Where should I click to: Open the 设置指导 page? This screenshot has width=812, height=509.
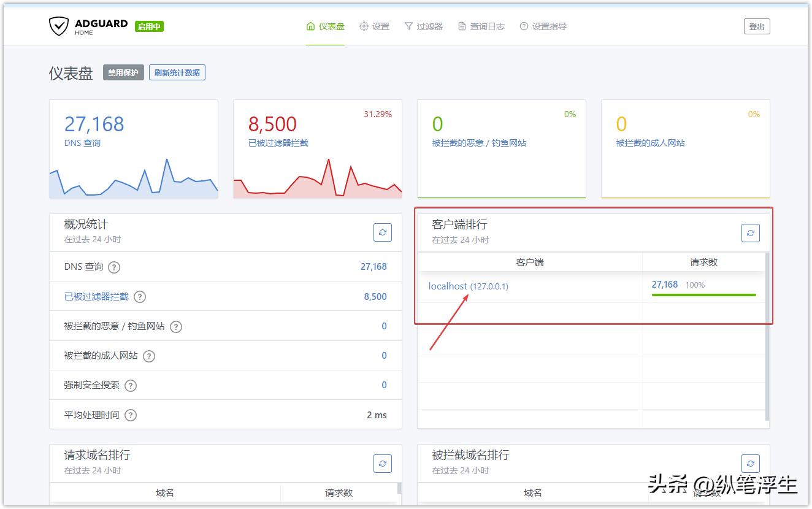point(544,26)
